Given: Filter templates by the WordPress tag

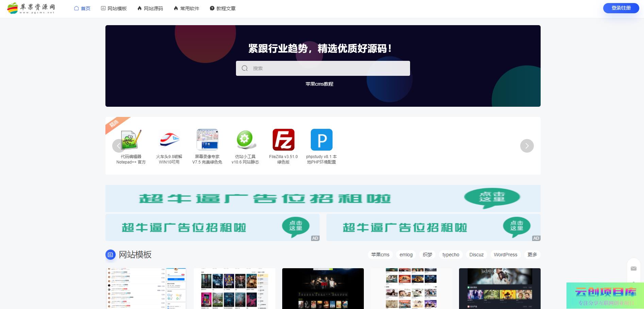Looking at the screenshot, I should [505, 255].
